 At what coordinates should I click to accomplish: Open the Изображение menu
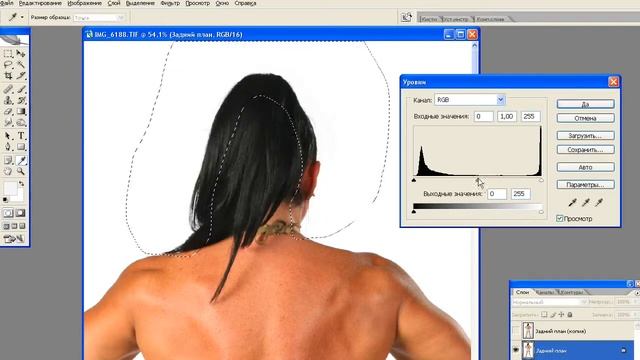pyautogui.click(x=84, y=3)
